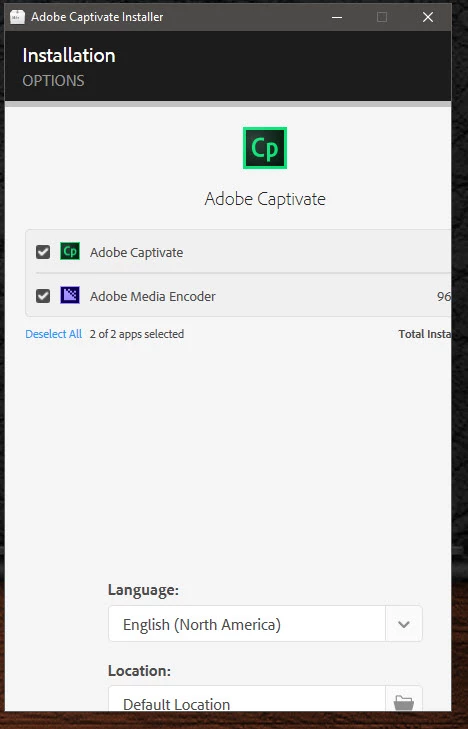The image size is (468, 729).
Task: Minimize the installer window
Action: coord(337,17)
